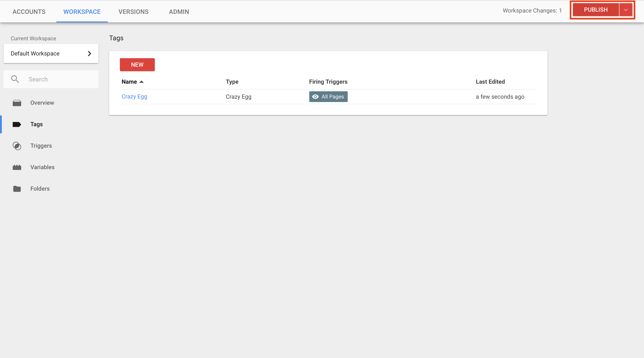Click the Tags label icon in sidebar
This screenshot has height=358, width=644.
(x=17, y=124)
